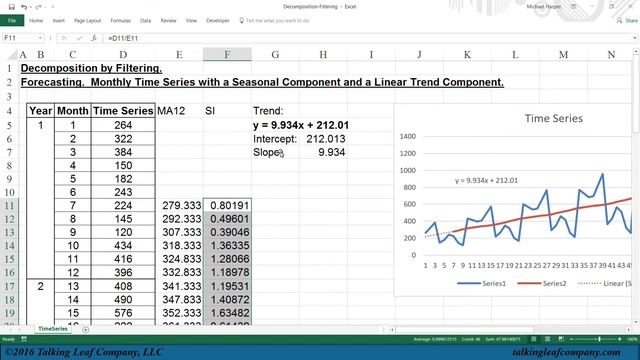Select row 11 header
640x360 pixels.
point(9,205)
